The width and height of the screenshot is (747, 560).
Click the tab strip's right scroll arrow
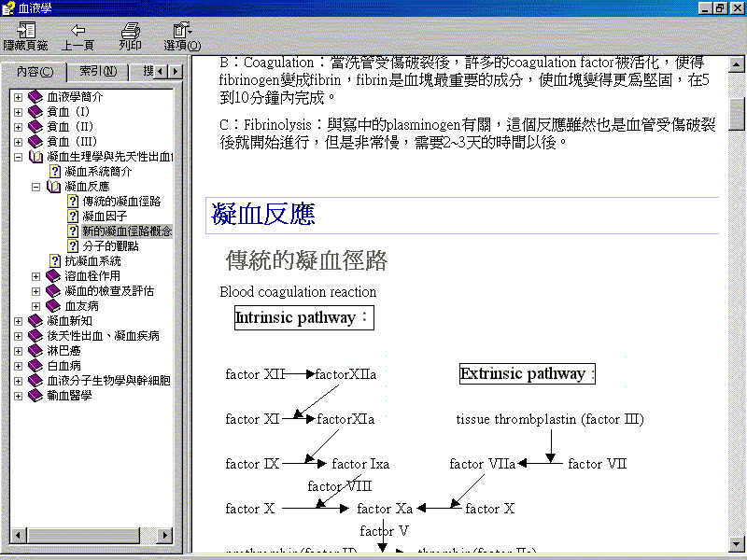coord(176,72)
